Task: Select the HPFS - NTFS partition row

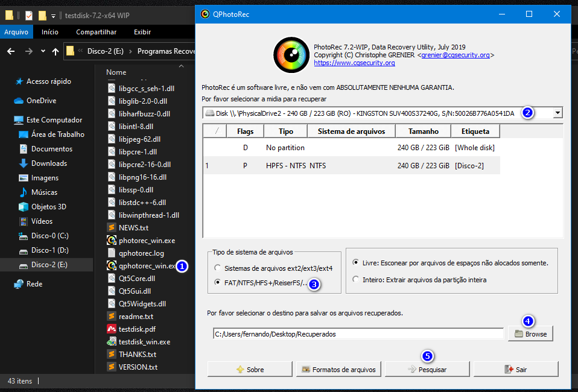Action: click(x=352, y=165)
